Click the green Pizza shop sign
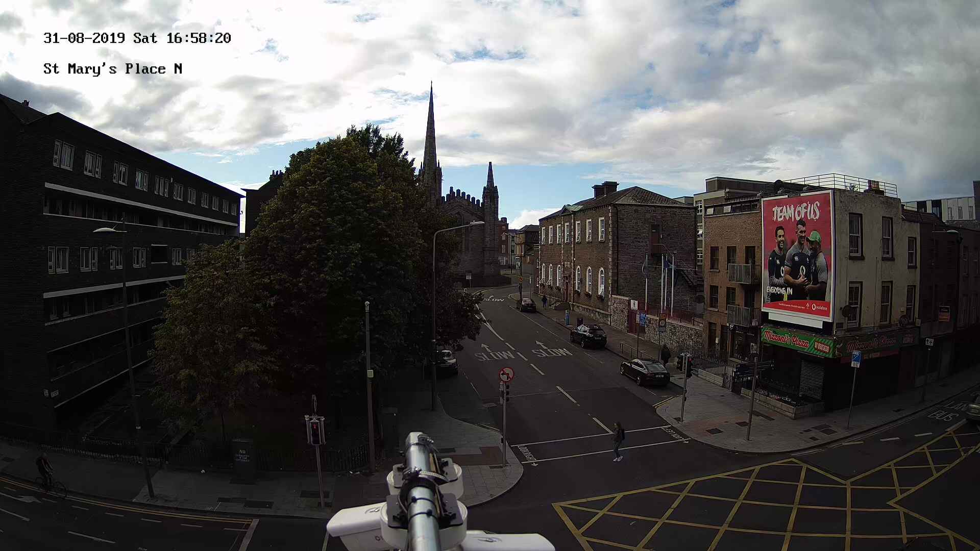The image size is (980, 551). click(x=797, y=342)
